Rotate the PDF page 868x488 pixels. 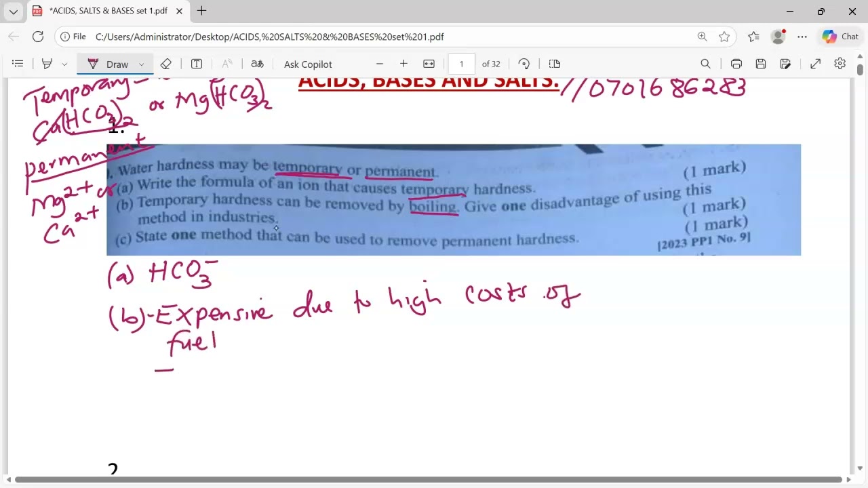pyautogui.click(x=524, y=64)
